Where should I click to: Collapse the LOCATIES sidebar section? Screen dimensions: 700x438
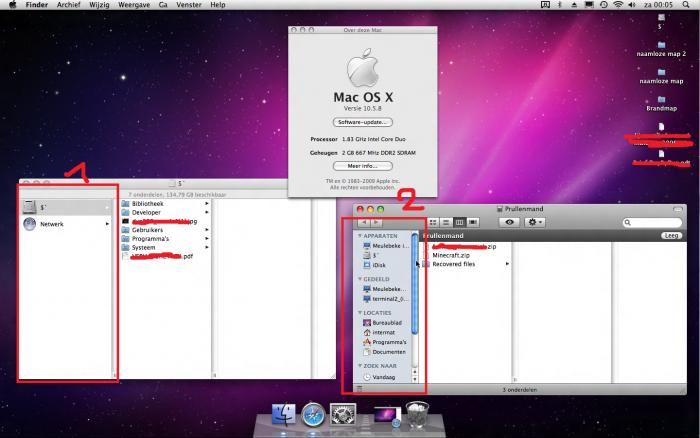[x=360, y=313]
